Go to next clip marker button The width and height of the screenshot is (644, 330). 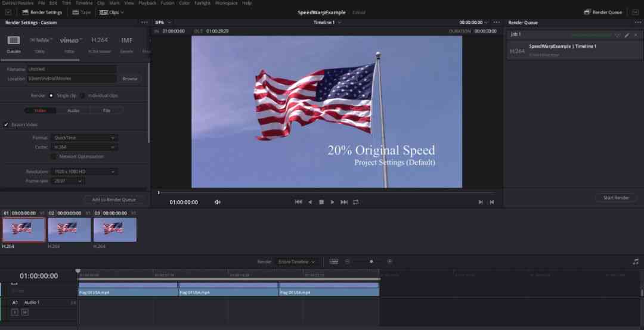coord(481,202)
